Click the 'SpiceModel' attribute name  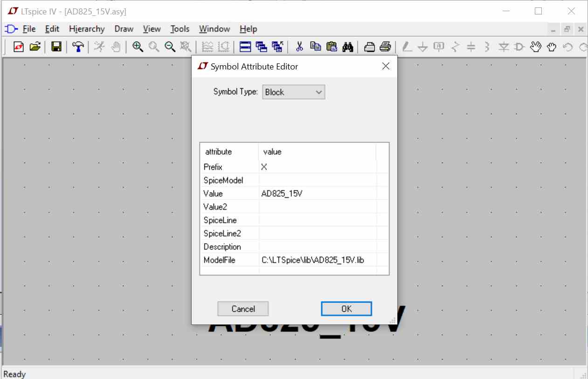[223, 180]
